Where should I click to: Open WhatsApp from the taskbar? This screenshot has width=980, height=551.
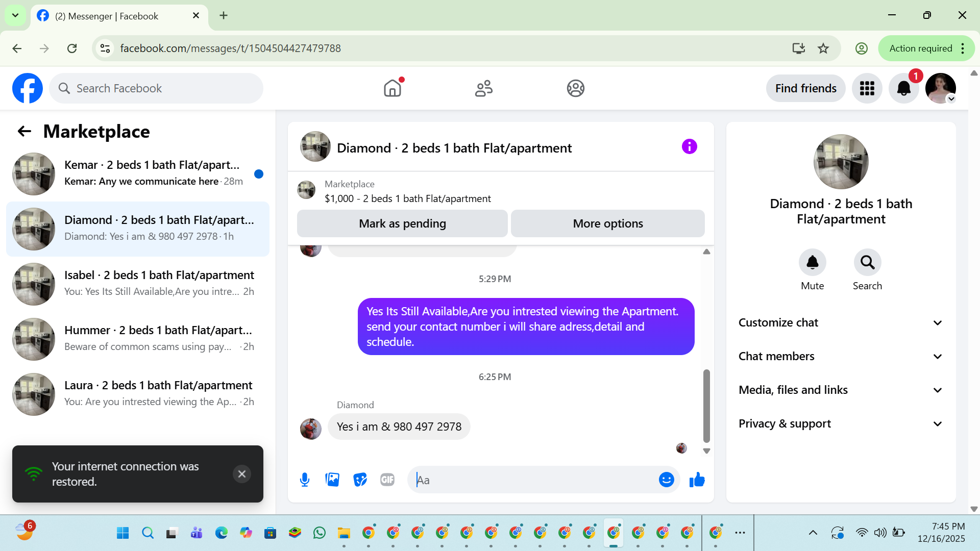pyautogui.click(x=320, y=533)
